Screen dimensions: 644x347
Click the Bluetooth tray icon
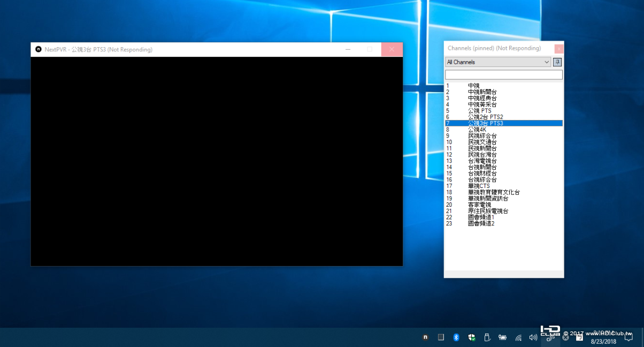coord(456,337)
